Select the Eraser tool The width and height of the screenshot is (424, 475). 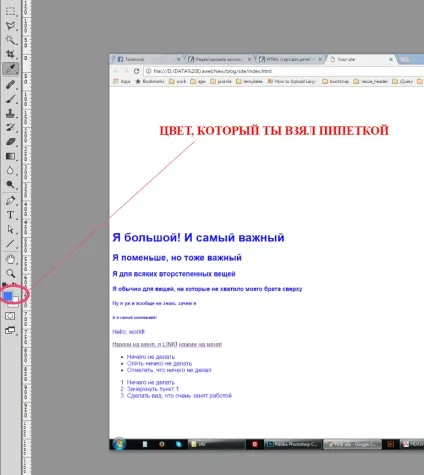[x=10, y=142]
